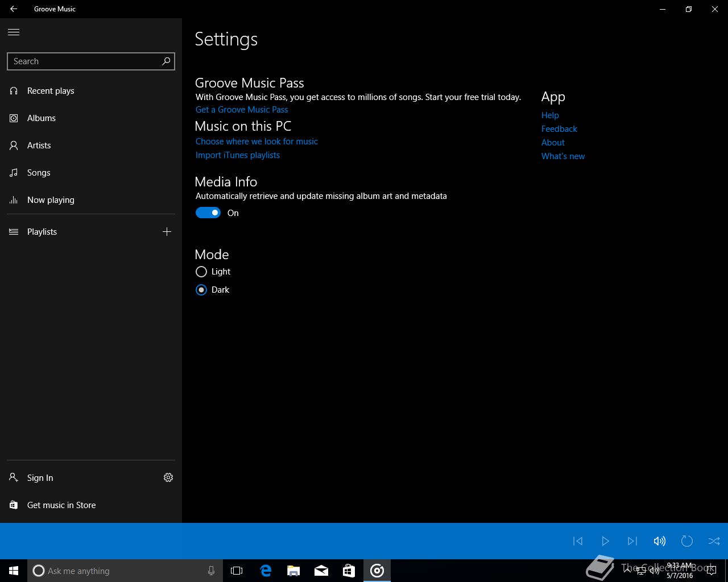The width and height of the screenshot is (728, 582).
Task: Open Windows Start menu
Action: click(x=14, y=571)
